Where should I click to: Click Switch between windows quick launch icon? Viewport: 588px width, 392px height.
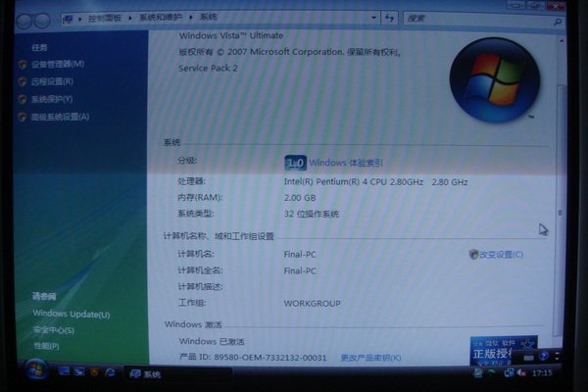click(79, 371)
